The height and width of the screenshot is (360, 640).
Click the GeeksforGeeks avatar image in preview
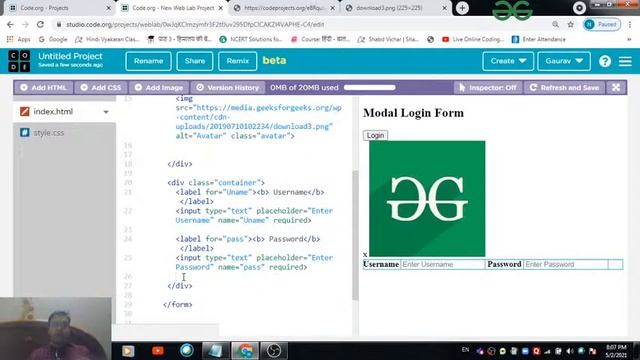427,198
